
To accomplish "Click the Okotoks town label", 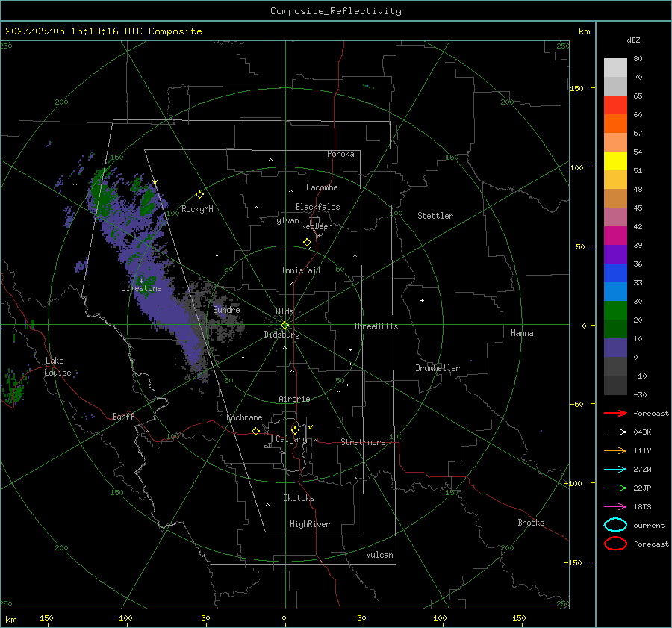I will click(299, 498).
